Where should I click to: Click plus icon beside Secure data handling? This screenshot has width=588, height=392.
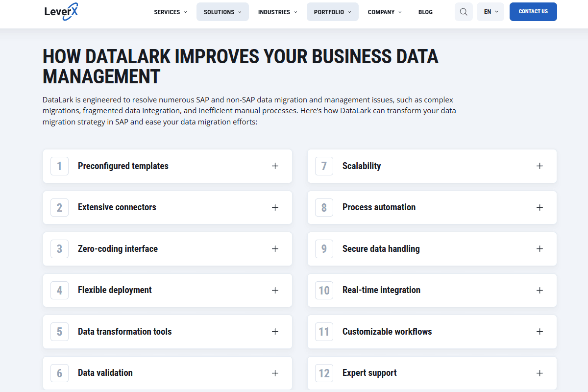[x=539, y=249]
